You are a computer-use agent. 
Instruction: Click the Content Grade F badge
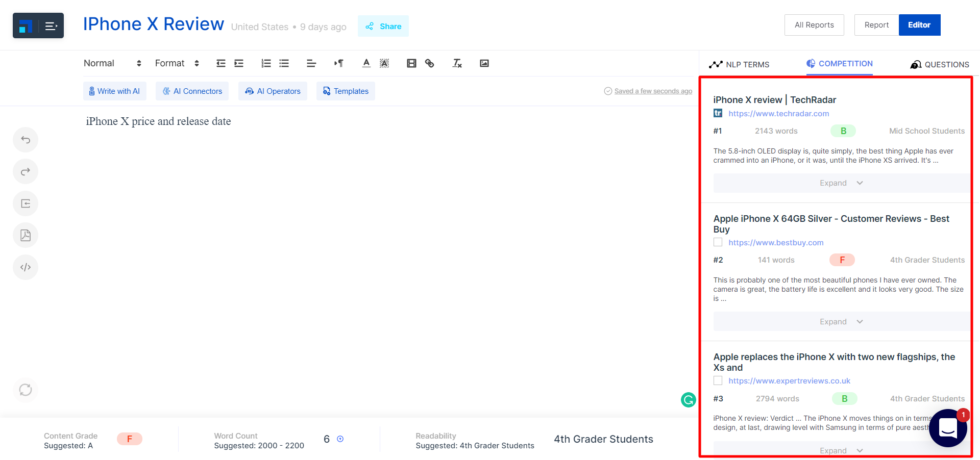(x=130, y=439)
